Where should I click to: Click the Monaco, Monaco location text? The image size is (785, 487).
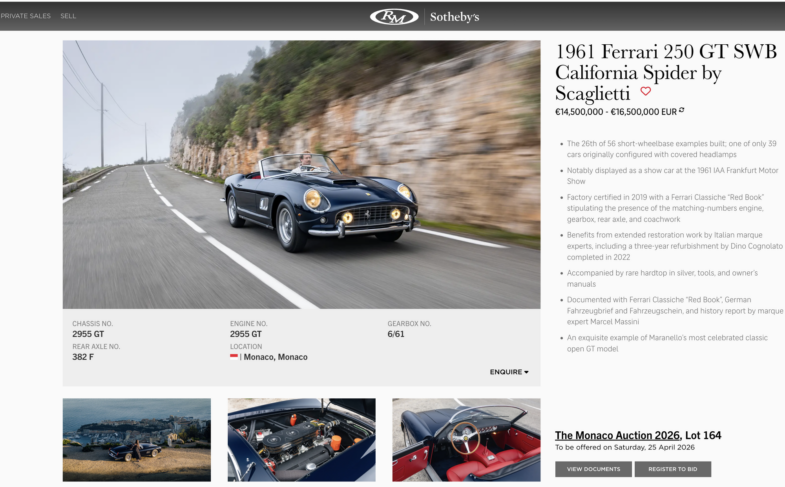click(275, 357)
